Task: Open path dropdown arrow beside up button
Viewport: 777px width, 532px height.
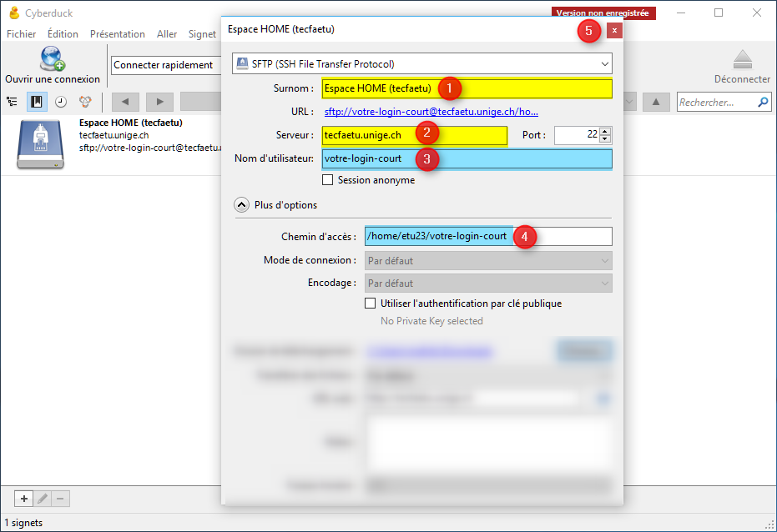Action: click(x=628, y=102)
